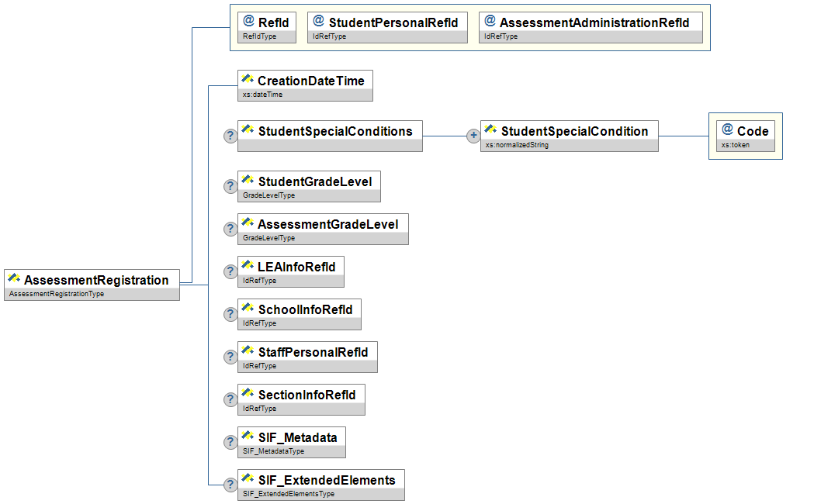Click the AssessmentRegistration root element icon
814x504 pixels.
tap(14, 279)
